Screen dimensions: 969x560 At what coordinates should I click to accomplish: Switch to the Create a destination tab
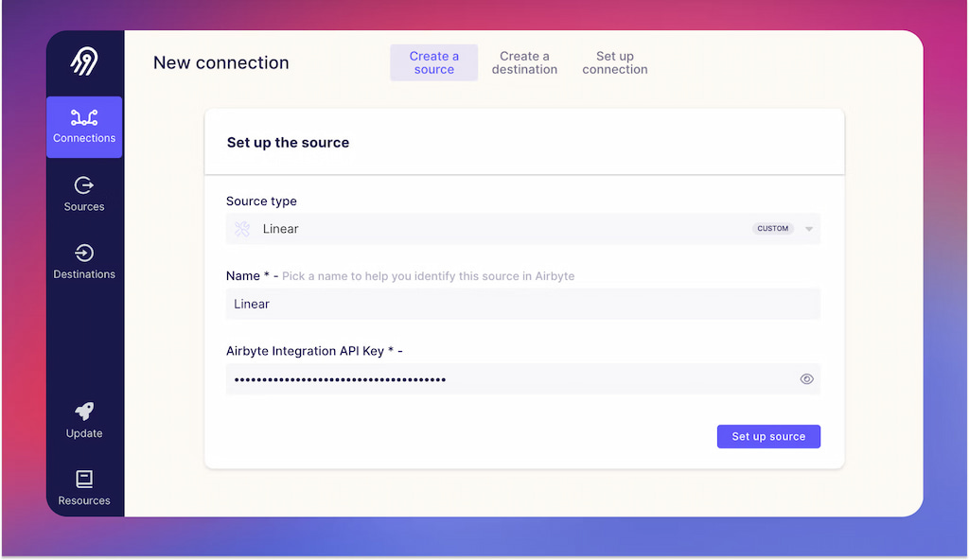(x=524, y=62)
